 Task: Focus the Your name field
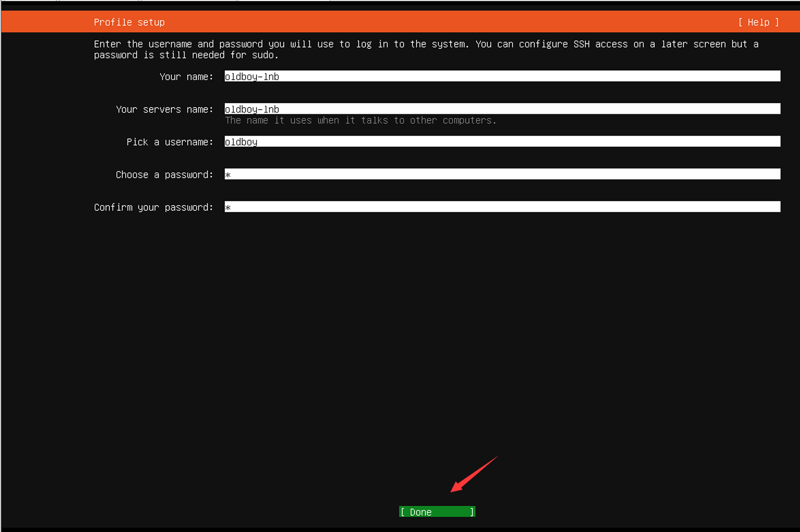[502, 76]
